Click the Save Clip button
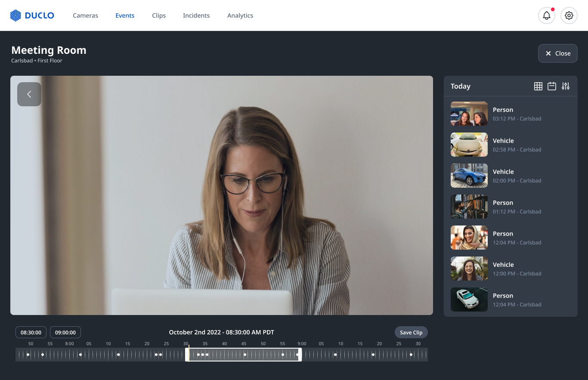 pos(411,332)
